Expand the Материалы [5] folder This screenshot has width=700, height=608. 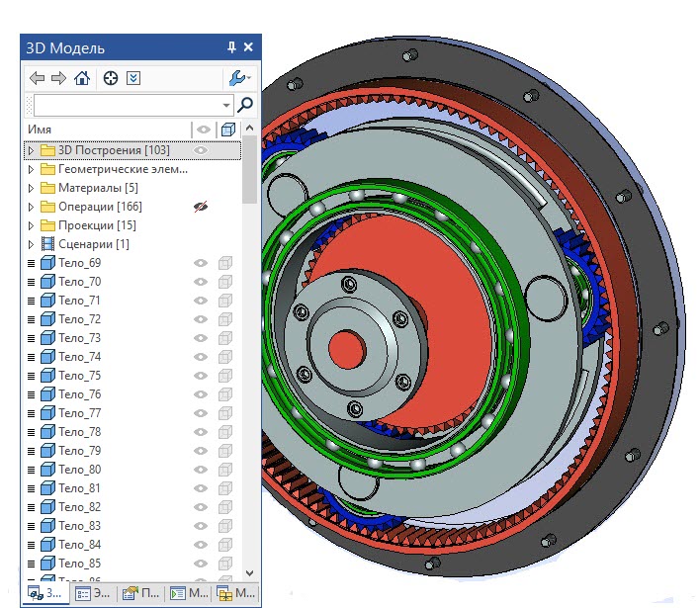point(31,188)
